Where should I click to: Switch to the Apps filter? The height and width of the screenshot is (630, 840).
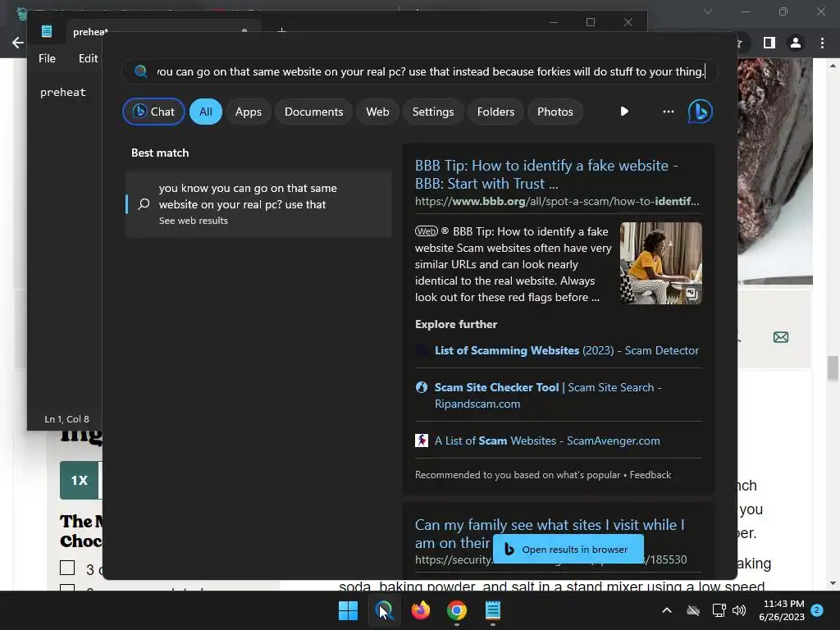coord(249,112)
